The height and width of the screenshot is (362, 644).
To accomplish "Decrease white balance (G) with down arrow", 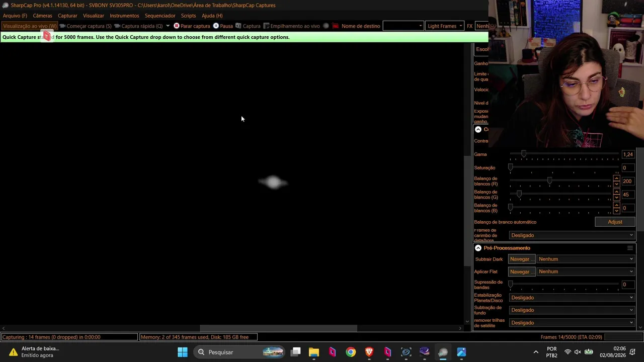I will [x=616, y=198].
